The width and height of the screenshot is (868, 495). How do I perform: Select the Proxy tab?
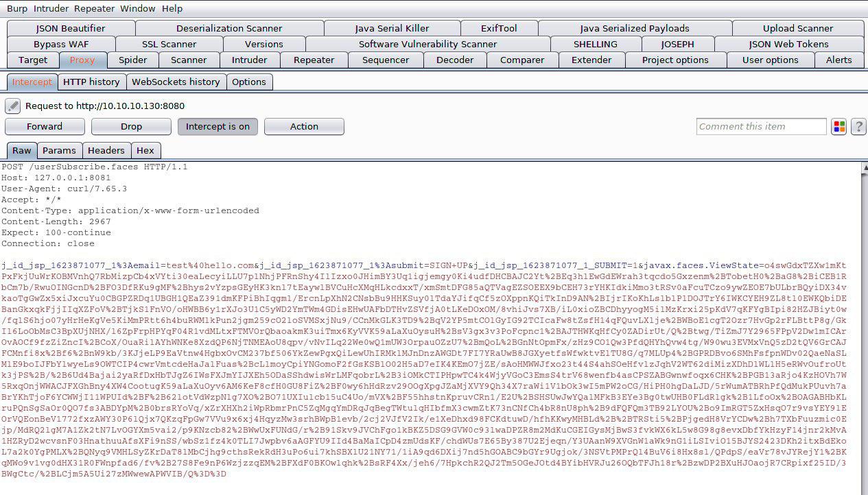pos(82,60)
